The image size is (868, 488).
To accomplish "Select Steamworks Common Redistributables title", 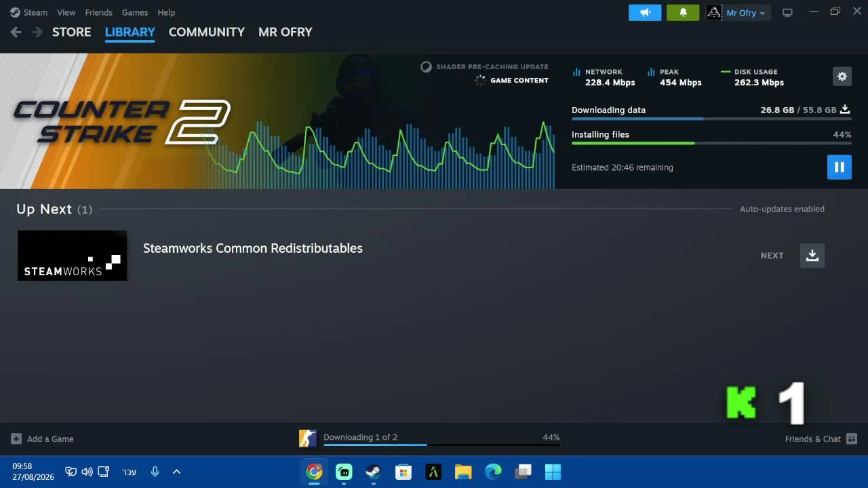I will 253,248.
